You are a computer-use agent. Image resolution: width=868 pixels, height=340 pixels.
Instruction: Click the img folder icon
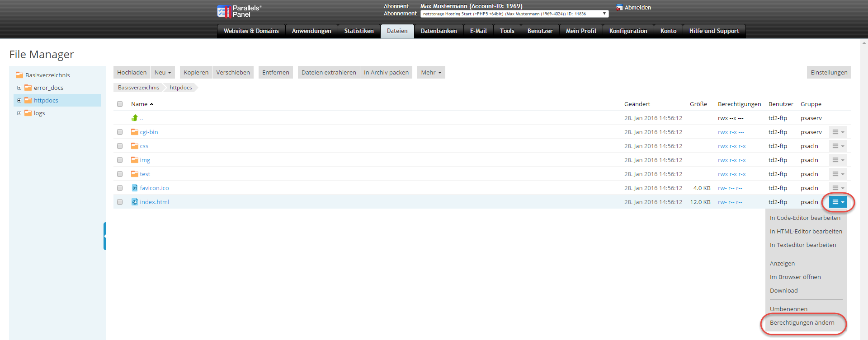135,160
